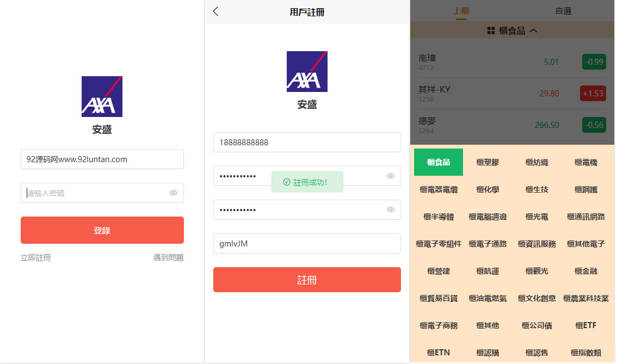617x364 pixels.
Task: Click the green -0.99 change badge
Action: tap(593, 61)
